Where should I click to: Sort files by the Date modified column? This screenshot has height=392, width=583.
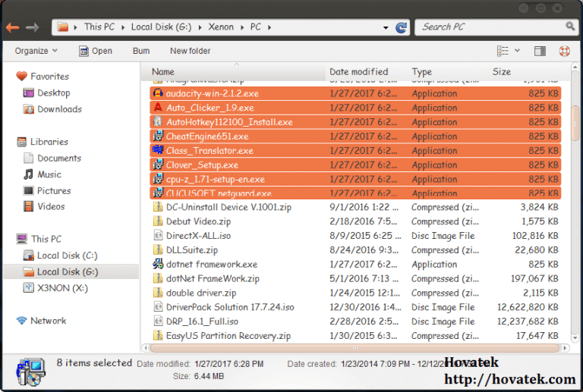click(358, 72)
